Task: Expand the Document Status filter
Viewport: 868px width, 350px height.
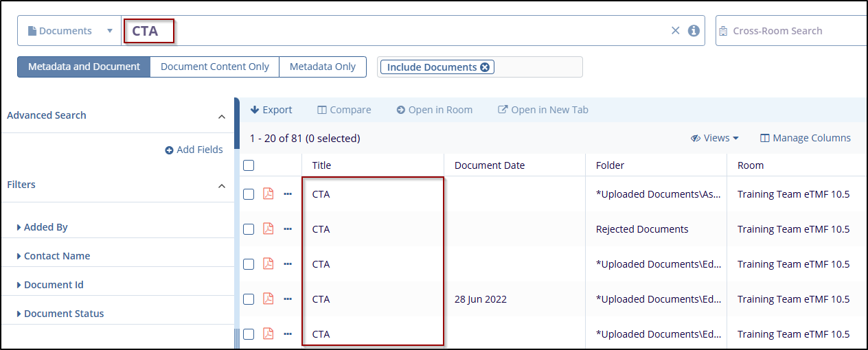Action: pos(63,314)
